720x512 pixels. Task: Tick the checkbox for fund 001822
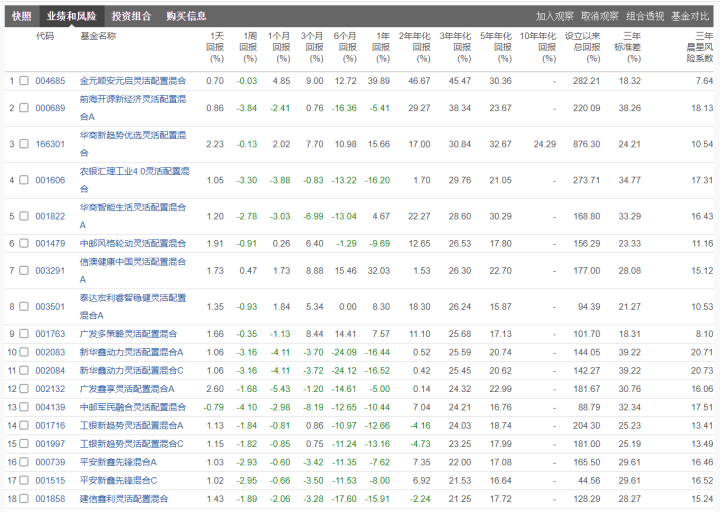point(24,216)
